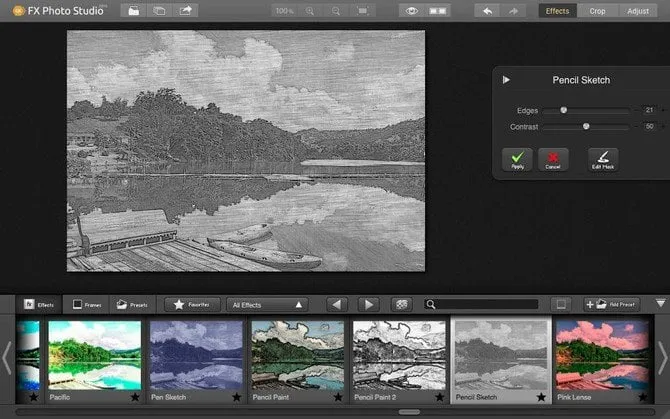Collapse the Pencil Sketch panel triangle
The height and width of the screenshot is (419, 670).
coord(506,80)
